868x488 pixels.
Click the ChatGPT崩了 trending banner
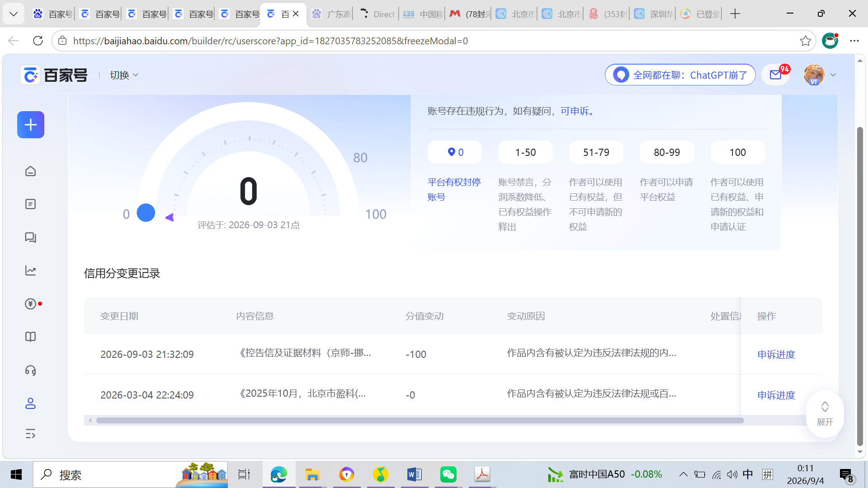click(x=680, y=75)
